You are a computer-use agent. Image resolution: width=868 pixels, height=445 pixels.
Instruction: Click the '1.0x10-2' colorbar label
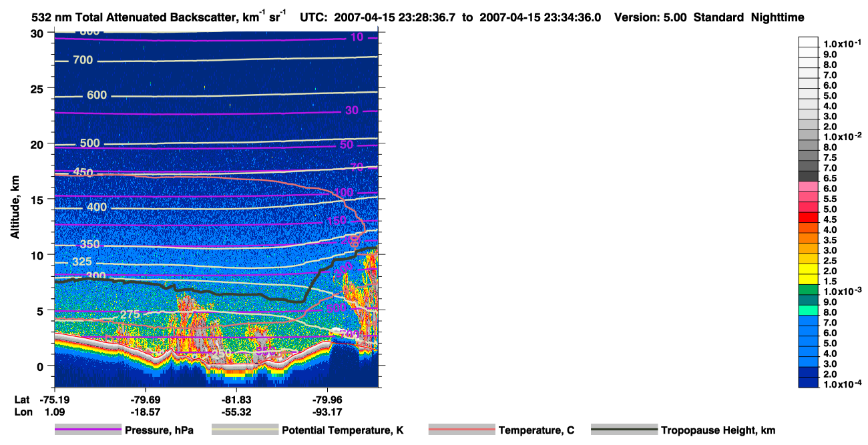[x=841, y=136]
